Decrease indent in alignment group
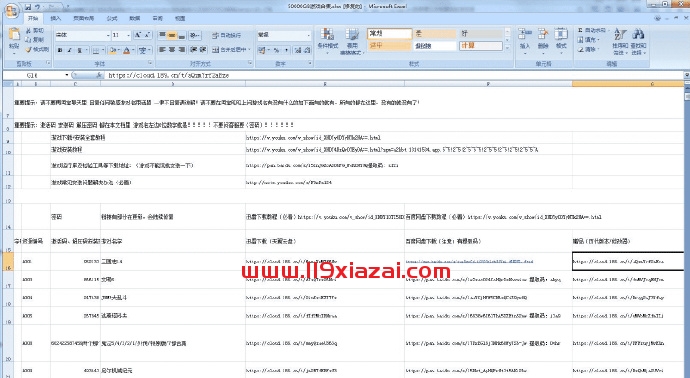The width and height of the screenshot is (690, 378). (x=194, y=50)
